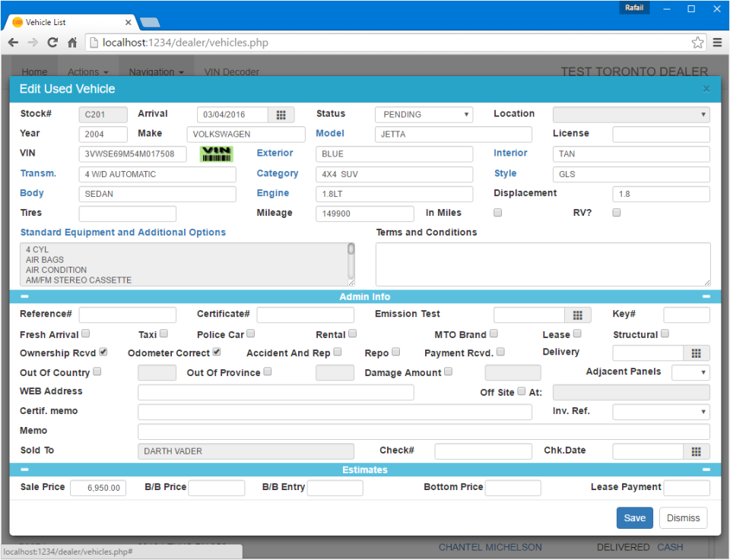Expand the Adjacent Panels dropdown
Image resolution: width=730 pixels, height=560 pixels.
(x=690, y=372)
